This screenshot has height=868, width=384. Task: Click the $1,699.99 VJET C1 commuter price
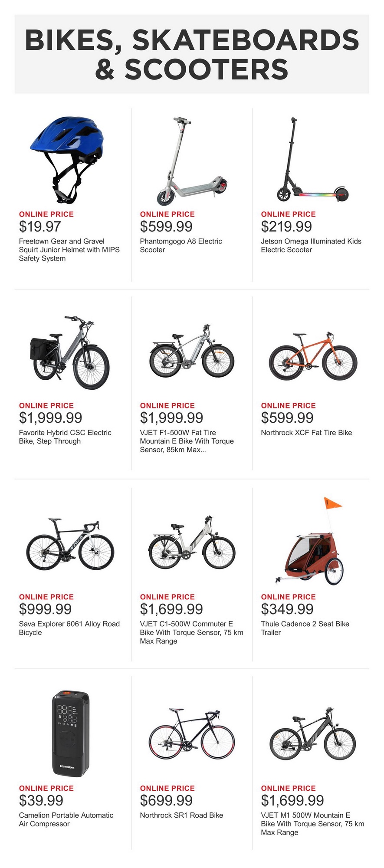click(171, 609)
